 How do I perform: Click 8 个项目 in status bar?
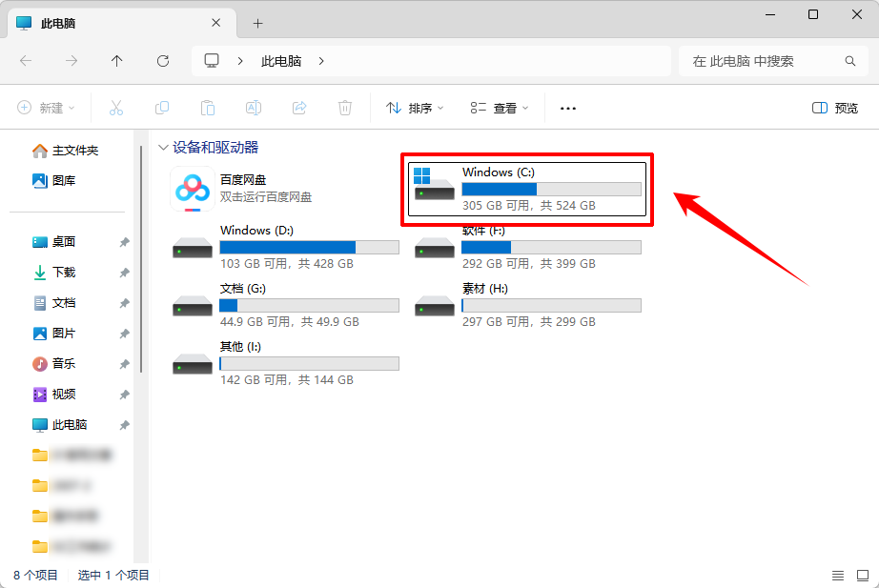pyautogui.click(x=35, y=575)
